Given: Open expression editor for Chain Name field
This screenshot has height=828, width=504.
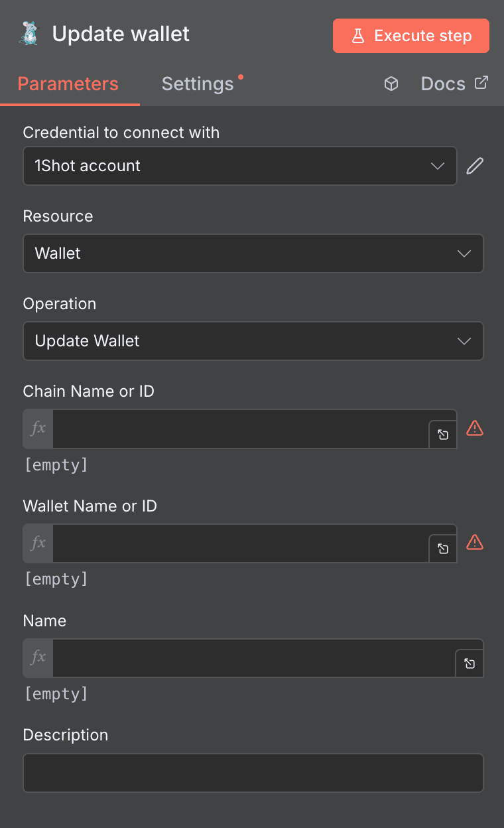Looking at the screenshot, I should click(442, 435).
